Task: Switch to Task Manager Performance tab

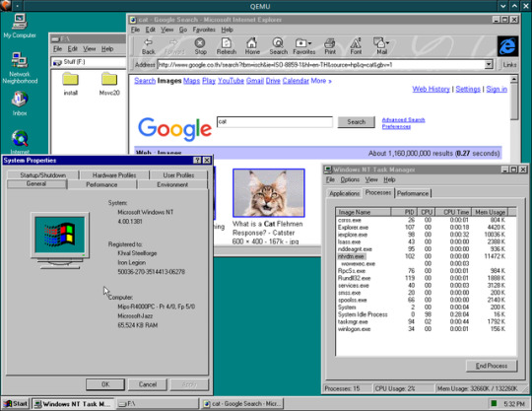Action: [413, 193]
